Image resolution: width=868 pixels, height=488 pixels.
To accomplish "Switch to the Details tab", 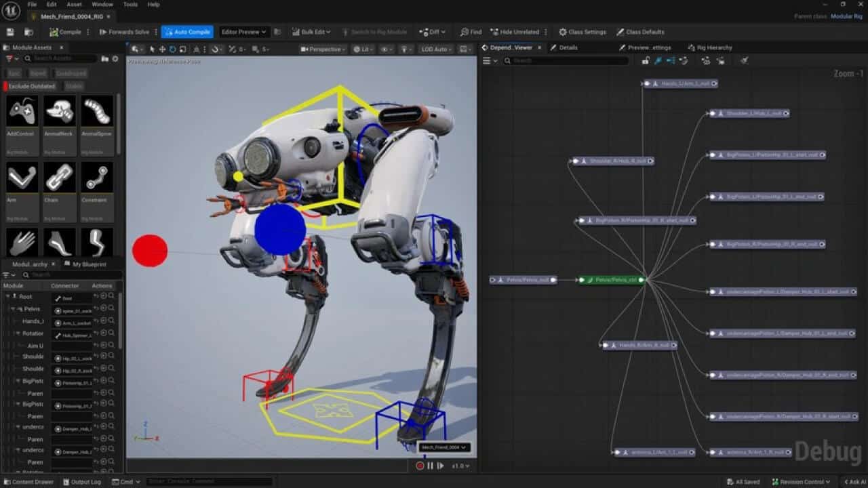I will click(564, 47).
